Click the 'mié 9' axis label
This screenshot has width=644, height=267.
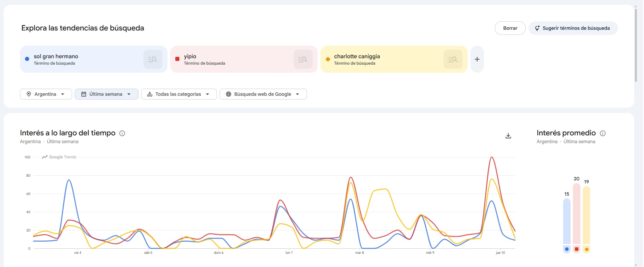point(430,253)
